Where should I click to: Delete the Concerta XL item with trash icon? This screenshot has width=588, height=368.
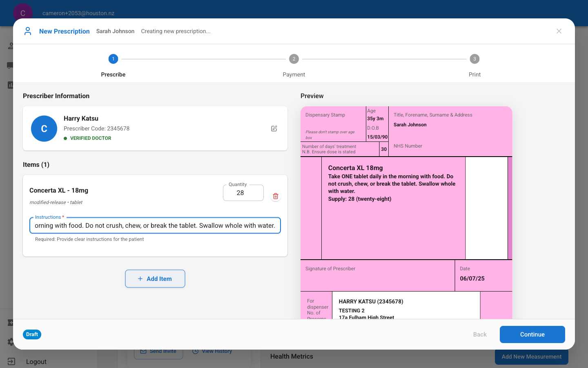coord(276,196)
